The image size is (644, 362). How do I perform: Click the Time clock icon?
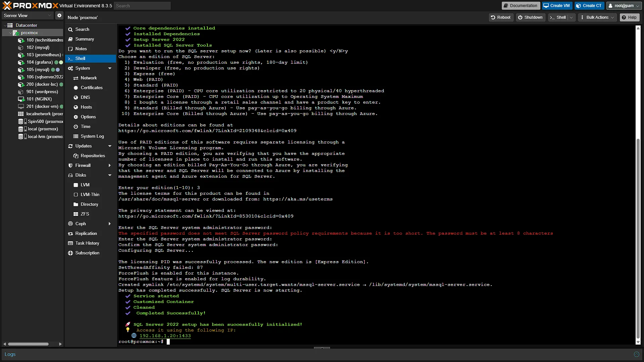pyautogui.click(x=76, y=126)
